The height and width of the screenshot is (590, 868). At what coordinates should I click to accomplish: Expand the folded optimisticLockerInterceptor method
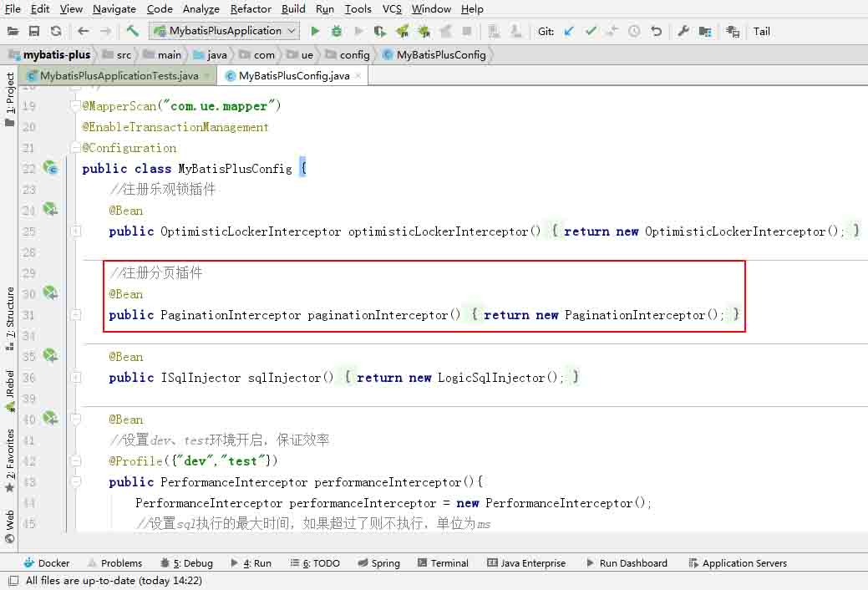pos(76,231)
